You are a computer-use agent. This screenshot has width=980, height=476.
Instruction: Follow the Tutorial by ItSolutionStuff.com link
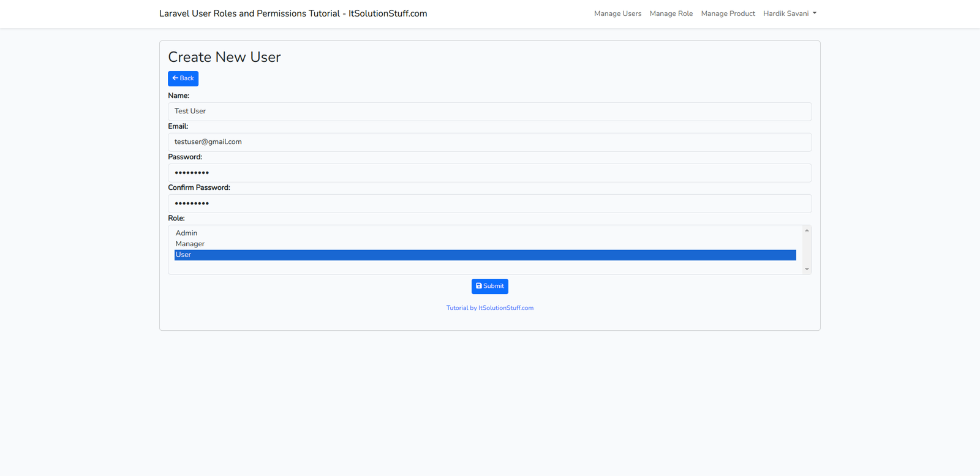click(x=489, y=308)
